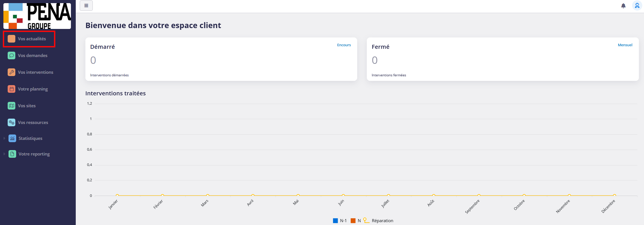Open Vos interventions page
The width and height of the screenshot is (644, 225).
tap(35, 72)
